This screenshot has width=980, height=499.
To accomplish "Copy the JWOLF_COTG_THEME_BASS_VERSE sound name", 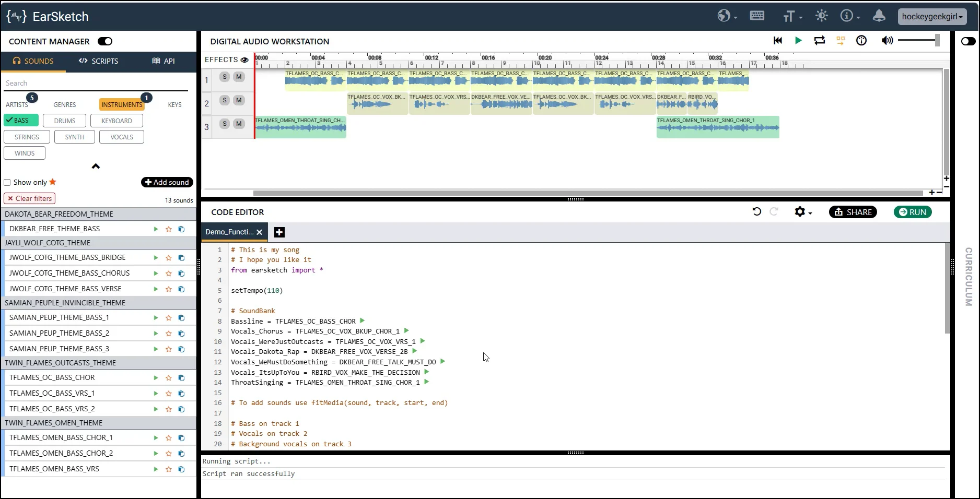I will [x=181, y=289].
